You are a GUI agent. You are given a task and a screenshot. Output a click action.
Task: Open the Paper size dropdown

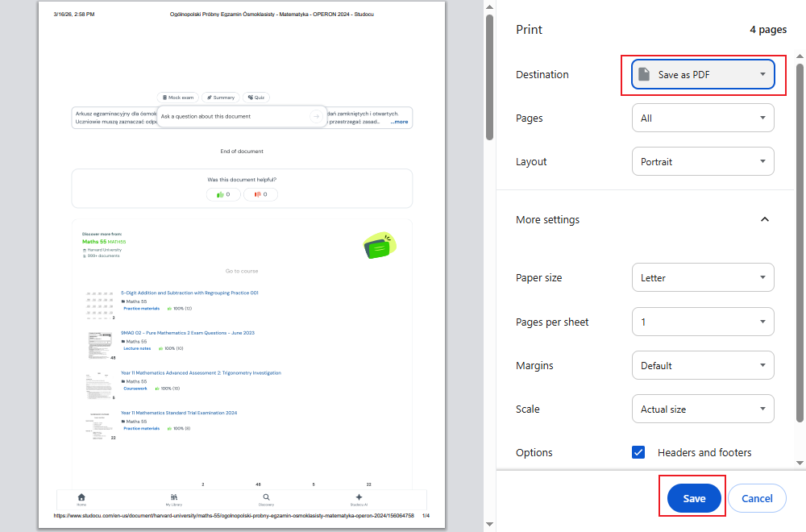(703, 277)
